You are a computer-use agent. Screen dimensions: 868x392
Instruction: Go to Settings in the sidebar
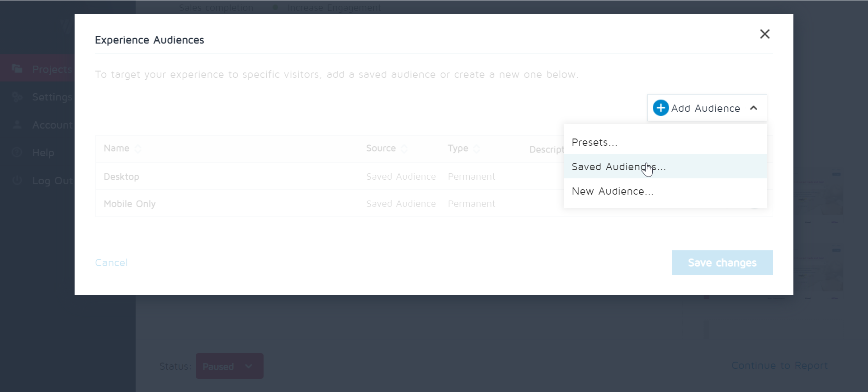(52, 97)
